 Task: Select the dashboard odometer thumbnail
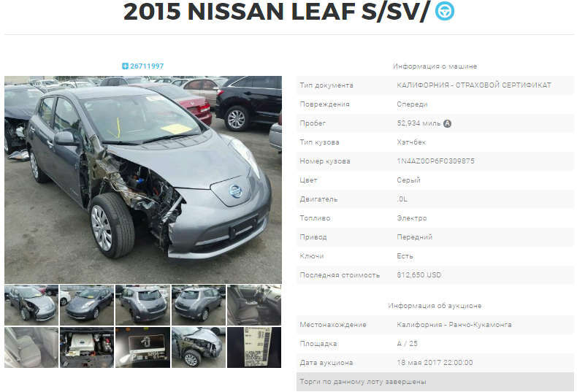142,347
